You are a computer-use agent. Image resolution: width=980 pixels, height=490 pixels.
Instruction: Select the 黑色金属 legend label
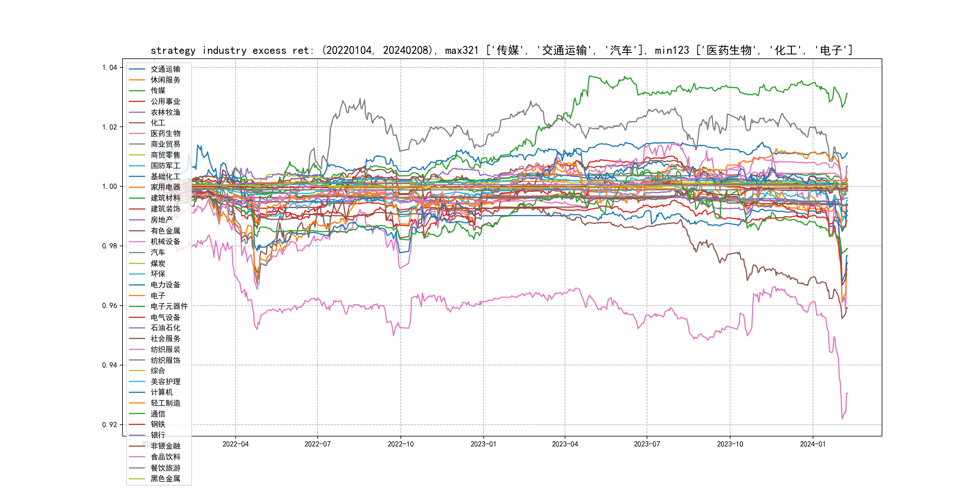165,479
